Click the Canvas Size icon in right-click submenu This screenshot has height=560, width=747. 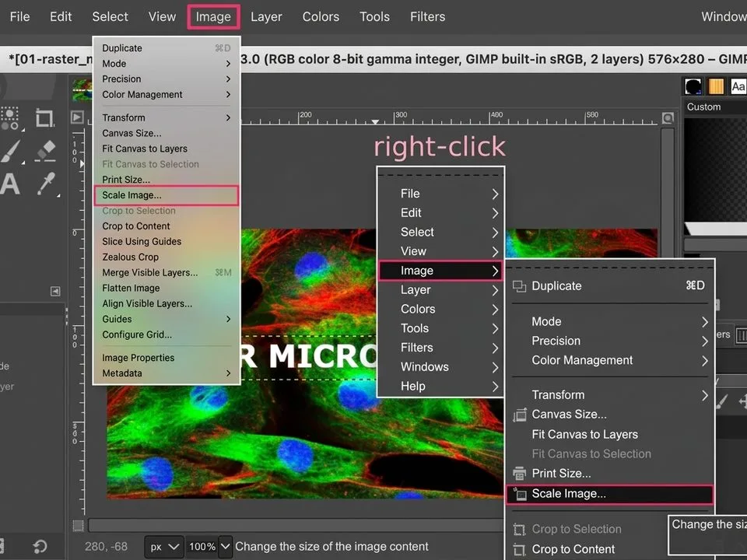click(519, 415)
